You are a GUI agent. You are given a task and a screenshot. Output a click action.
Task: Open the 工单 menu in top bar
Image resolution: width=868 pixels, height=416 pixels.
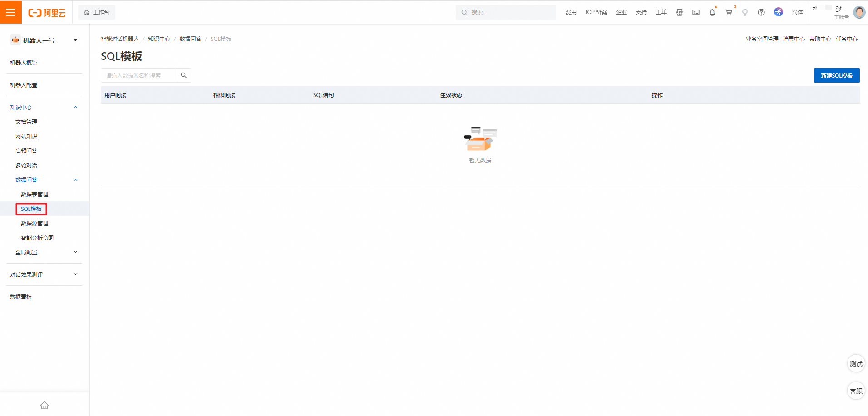661,12
